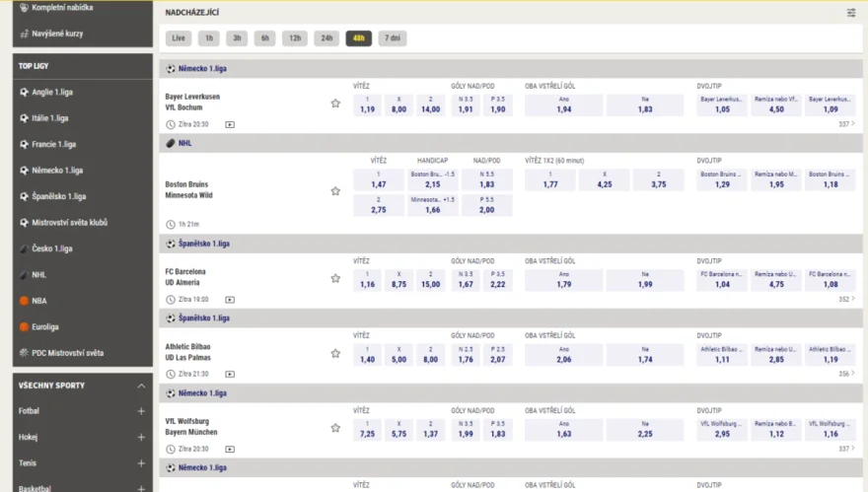Screen dimensions: 868x492
Task: Click the PDC Mistrovství světa darts icon
Action: pyautogui.click(x=24, y=353)
